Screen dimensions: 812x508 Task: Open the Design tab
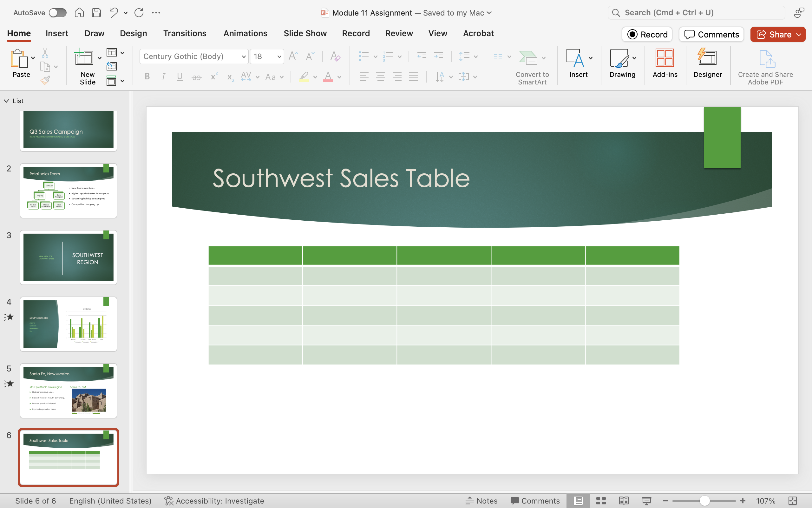click(134, 33)
